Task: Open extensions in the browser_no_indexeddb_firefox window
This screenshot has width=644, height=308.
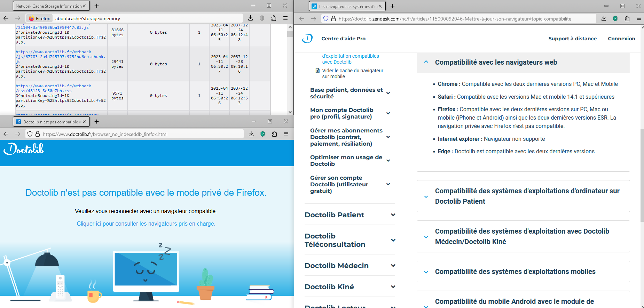Action: pyautogui.click(x=274, y=134)
